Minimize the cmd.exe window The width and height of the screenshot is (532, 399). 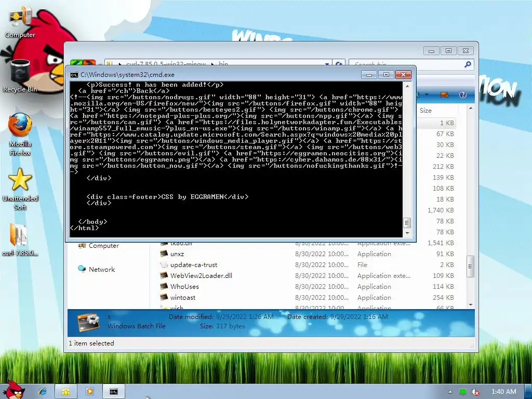tap(369, 75)
